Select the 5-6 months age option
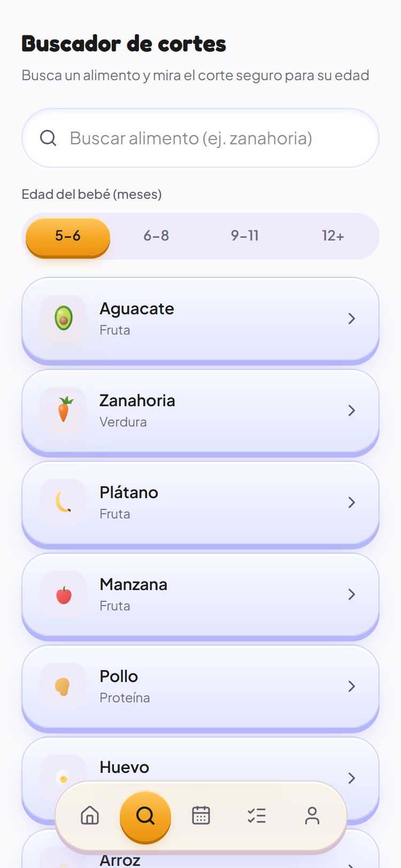 click(x=68, y=236)
